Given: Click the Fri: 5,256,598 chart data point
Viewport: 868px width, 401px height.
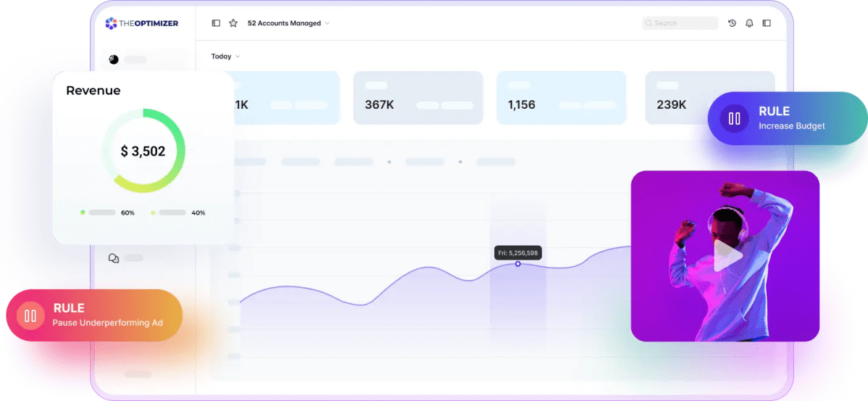Looking at the screenshot, I should pyautogui.click(x=517, y=264).
